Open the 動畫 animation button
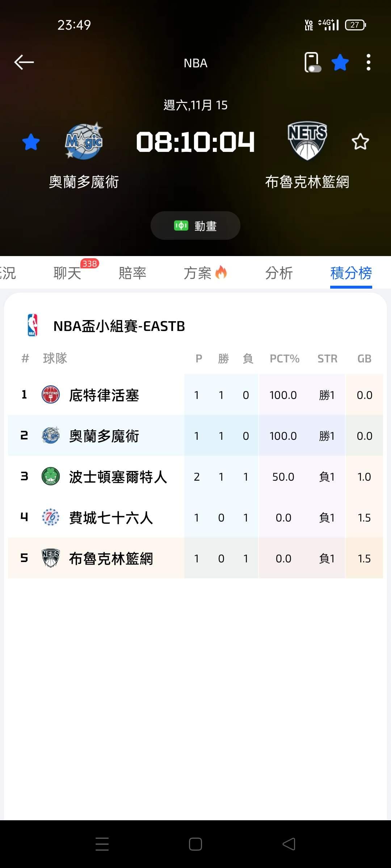Image resolution: width=391 pixels, height=868 pixels. (x=195, y=226)
